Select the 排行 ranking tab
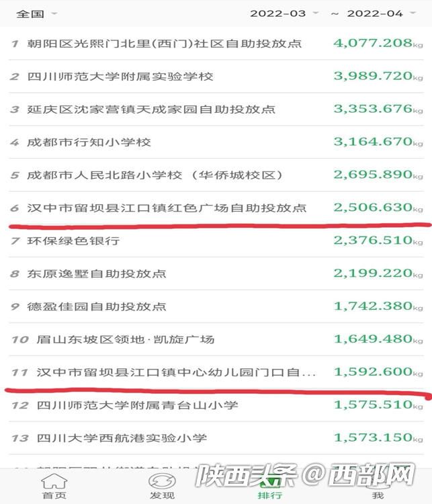This screenshot has height=504, width=432. click(x=270, y=487)
